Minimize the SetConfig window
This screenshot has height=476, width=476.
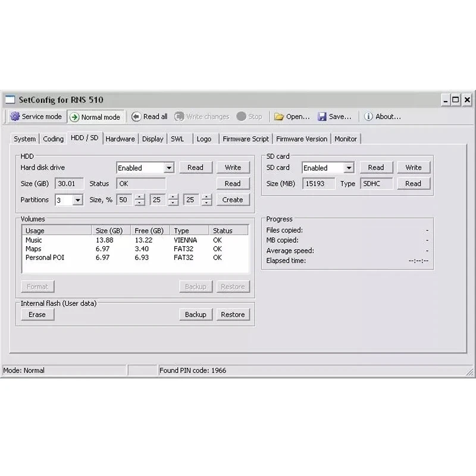click(x=445, y=100)
